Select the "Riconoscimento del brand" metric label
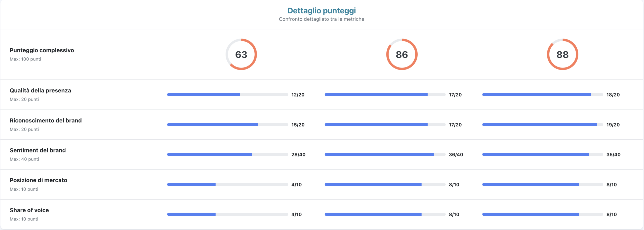644x230 pixels. pos(46,120)
